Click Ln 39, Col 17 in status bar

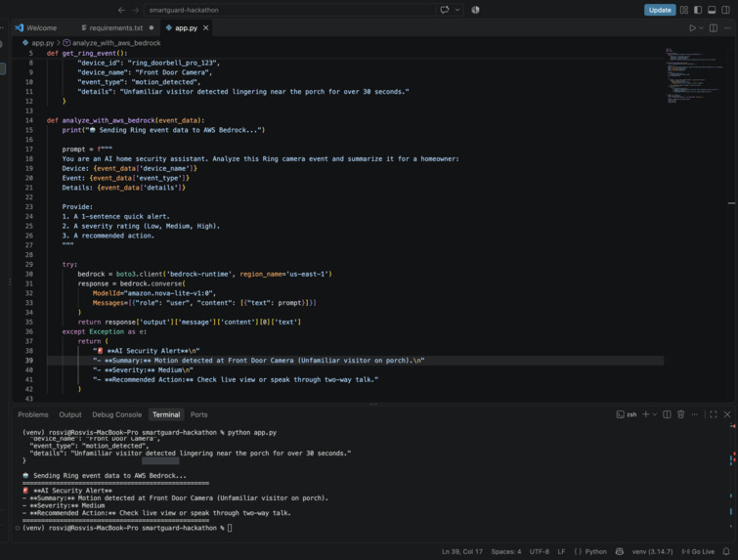(461, 551)
